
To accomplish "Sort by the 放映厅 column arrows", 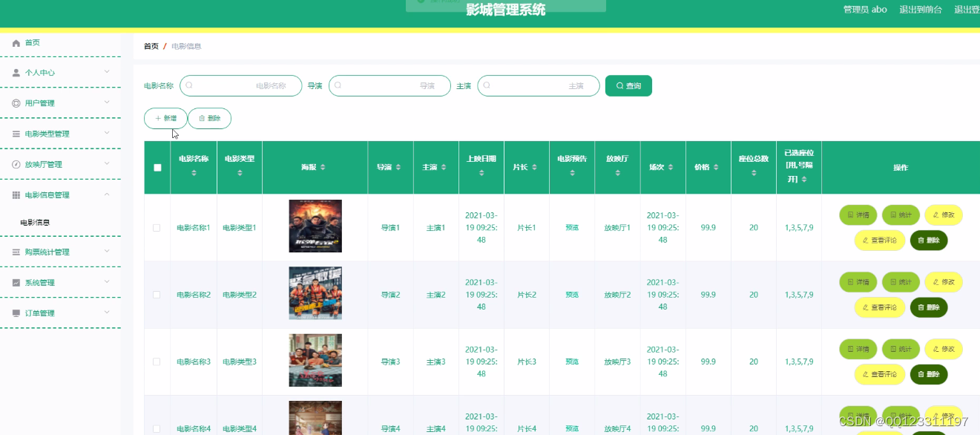I will (x=617, y=173).
